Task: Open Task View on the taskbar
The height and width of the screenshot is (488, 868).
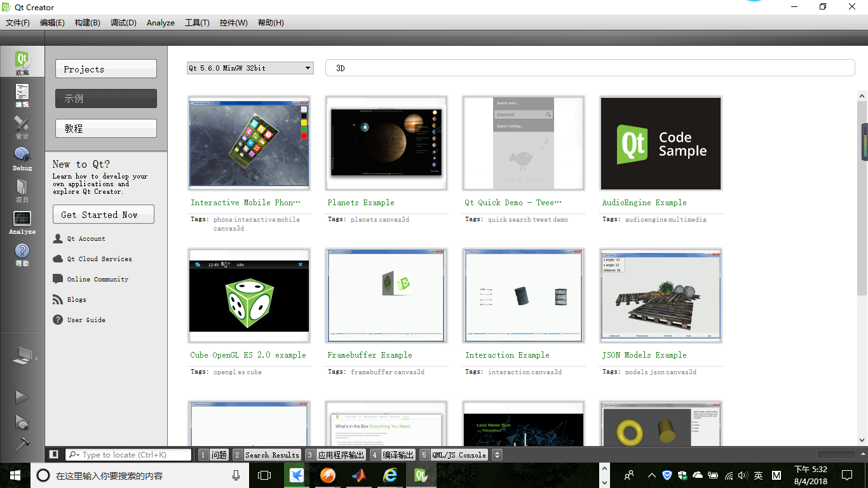Action: click(264, 475)
